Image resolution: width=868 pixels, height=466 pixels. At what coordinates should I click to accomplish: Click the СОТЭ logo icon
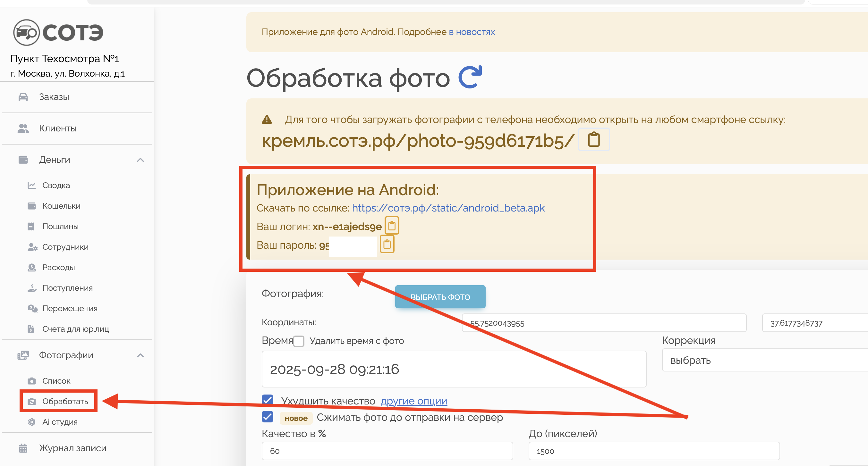point(26,32)
